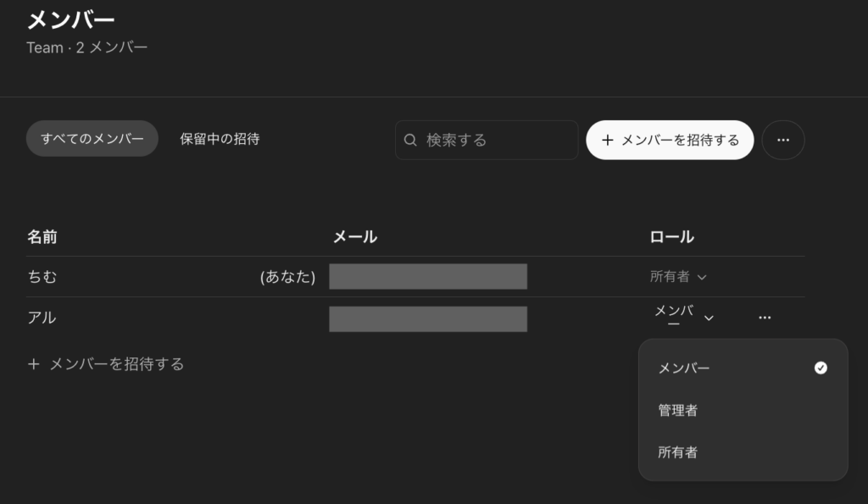Select 管理者 in the role dropdown
The width and height of the screenshot is (868, 504).
[678, 410]
